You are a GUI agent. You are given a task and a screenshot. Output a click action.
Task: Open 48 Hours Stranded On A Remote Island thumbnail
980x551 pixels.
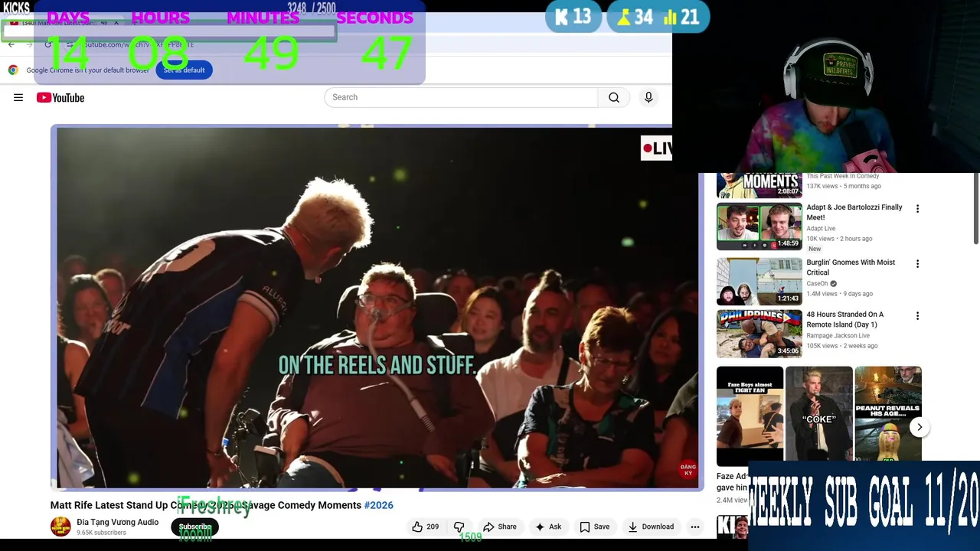pos(759,334)
